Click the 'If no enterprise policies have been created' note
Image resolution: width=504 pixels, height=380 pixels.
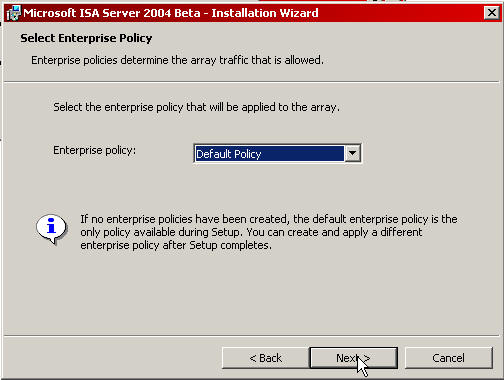point(269,232)
